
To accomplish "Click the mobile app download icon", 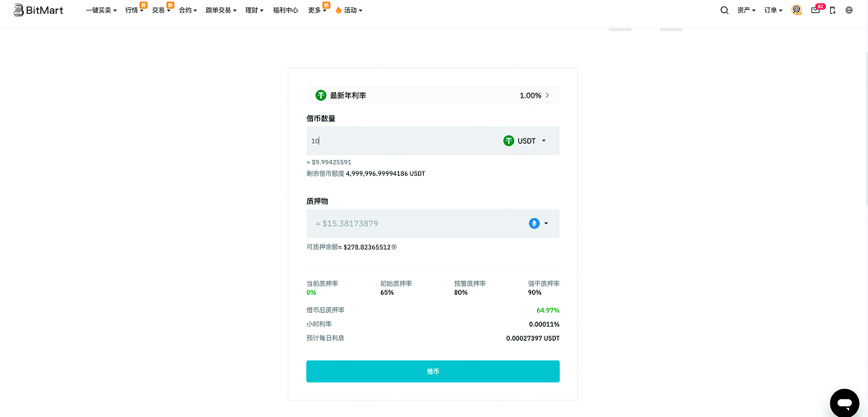I will pos(833,11).
